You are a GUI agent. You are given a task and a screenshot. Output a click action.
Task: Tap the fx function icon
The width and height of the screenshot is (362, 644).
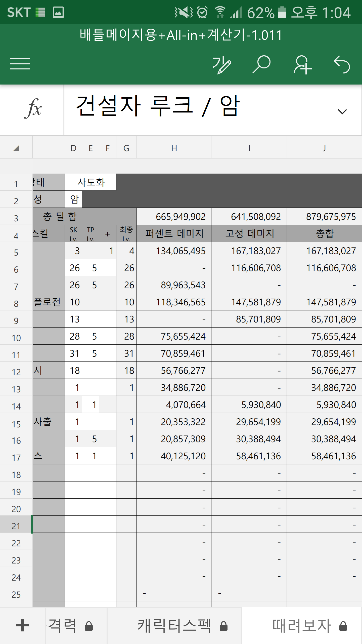pyautogui.click(x=33, y=109)
